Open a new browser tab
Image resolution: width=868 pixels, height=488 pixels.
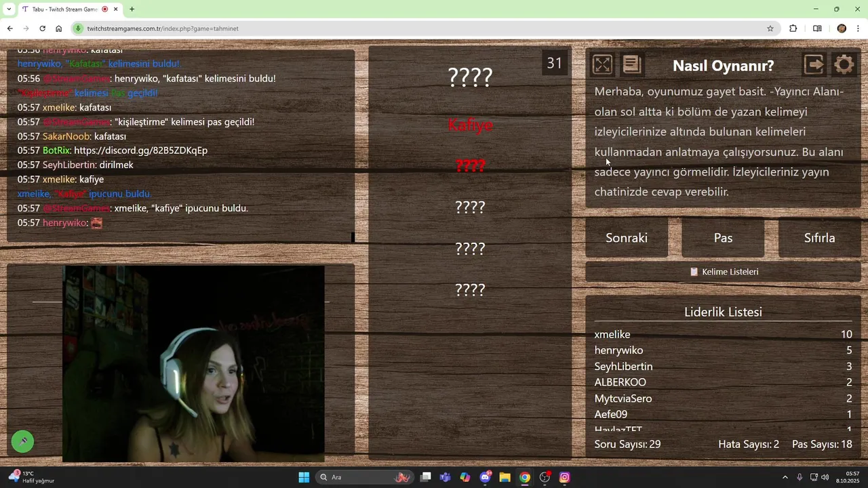tap(132, 9)
